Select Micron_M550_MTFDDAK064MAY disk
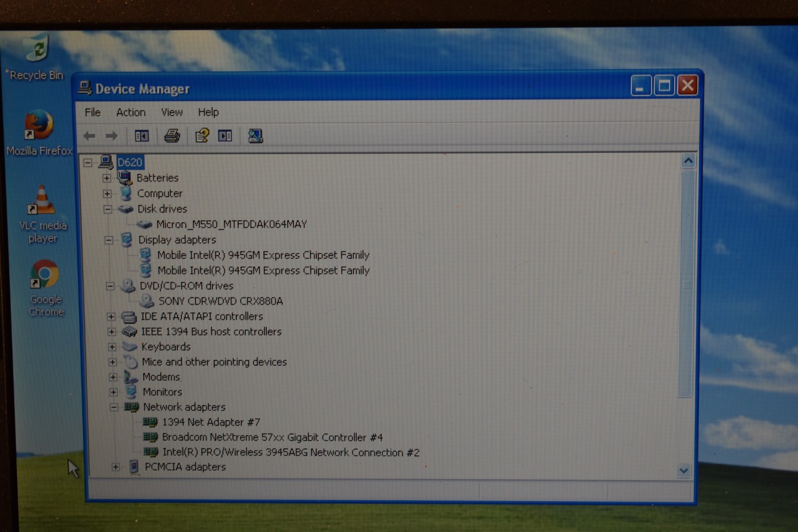 click(231, 224)
